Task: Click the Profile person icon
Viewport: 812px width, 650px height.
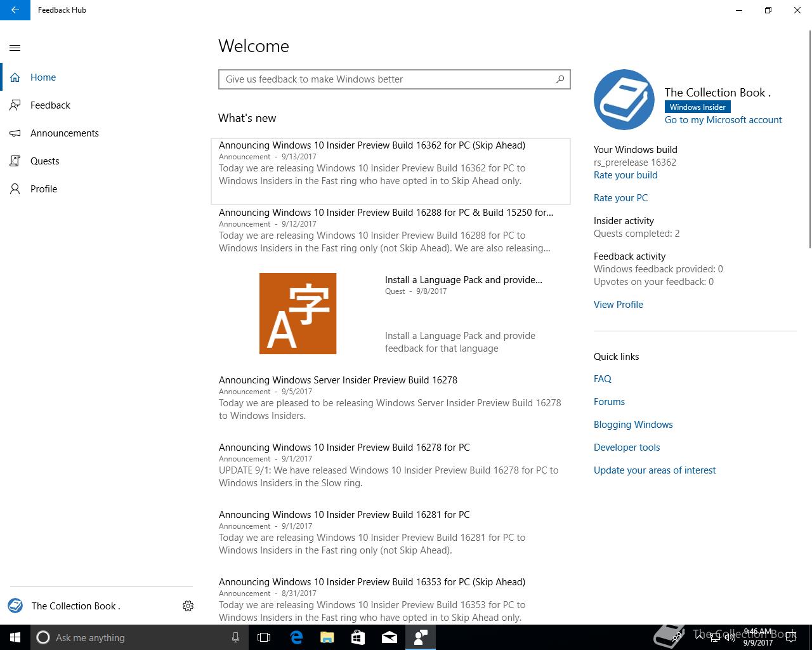Action: 15,189
